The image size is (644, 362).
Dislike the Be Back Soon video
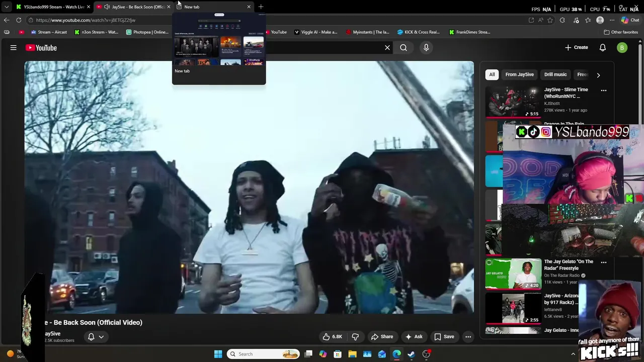[355, 337]
